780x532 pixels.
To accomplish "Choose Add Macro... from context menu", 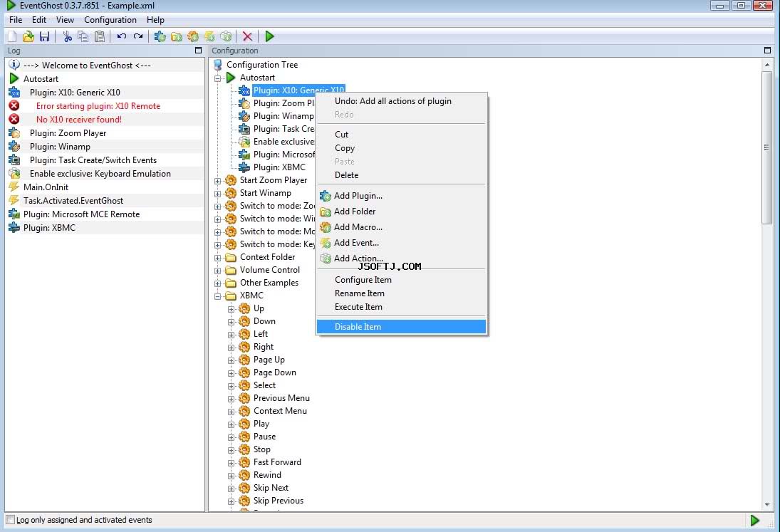I will (x=401, y=227).
